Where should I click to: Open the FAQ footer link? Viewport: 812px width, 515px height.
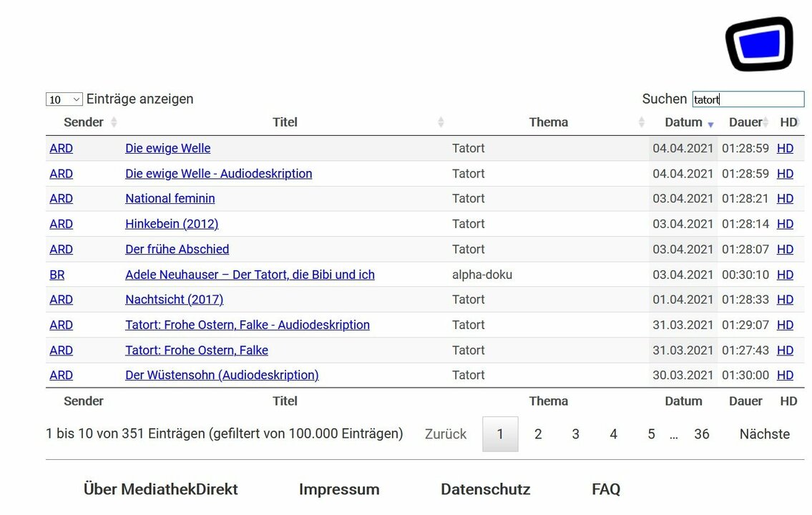(605, 489)
